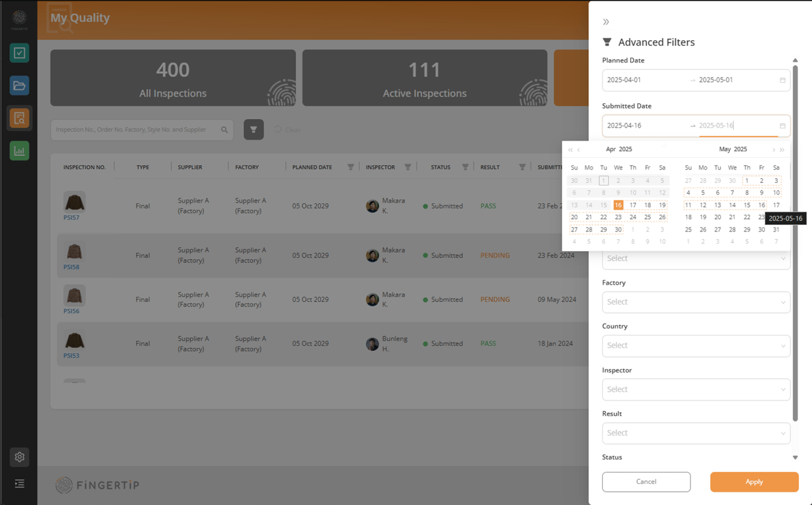Click the Clear filters link
Image resolution: width=812 pixels, height=505 pixels.
[x=288, y=130]
